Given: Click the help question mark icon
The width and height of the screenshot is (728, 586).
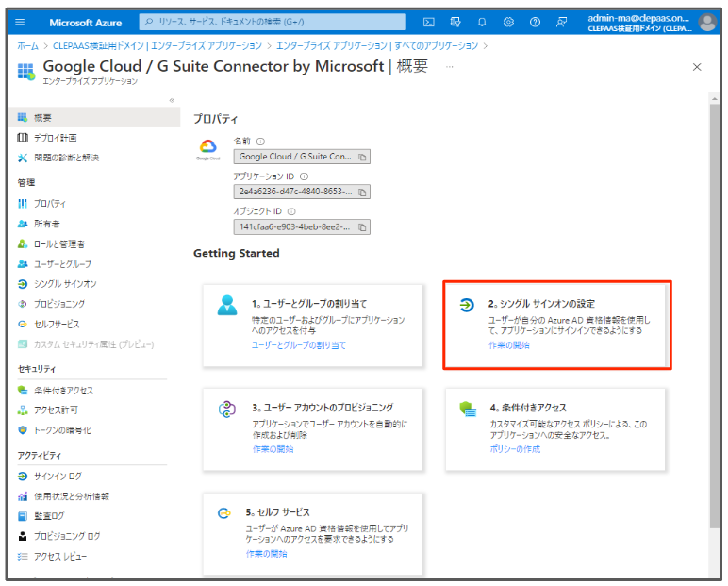Looking at the screenshot, I should (x=535, y=22).
